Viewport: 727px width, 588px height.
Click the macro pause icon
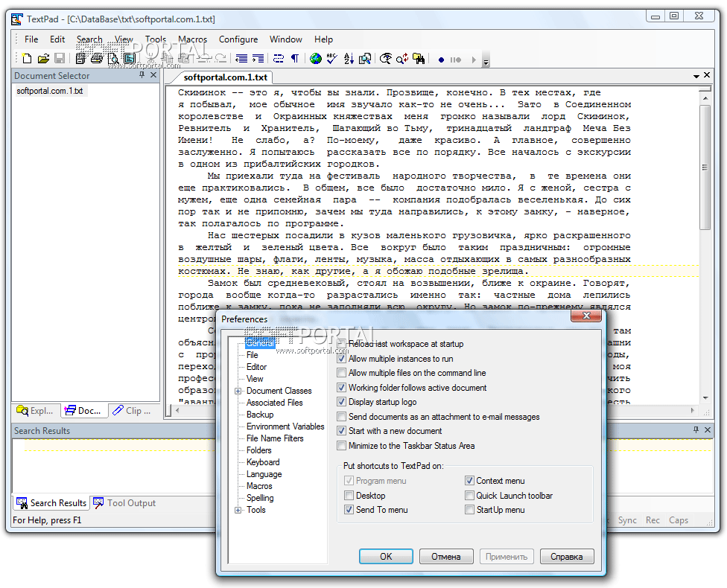[x=456, y=60]
